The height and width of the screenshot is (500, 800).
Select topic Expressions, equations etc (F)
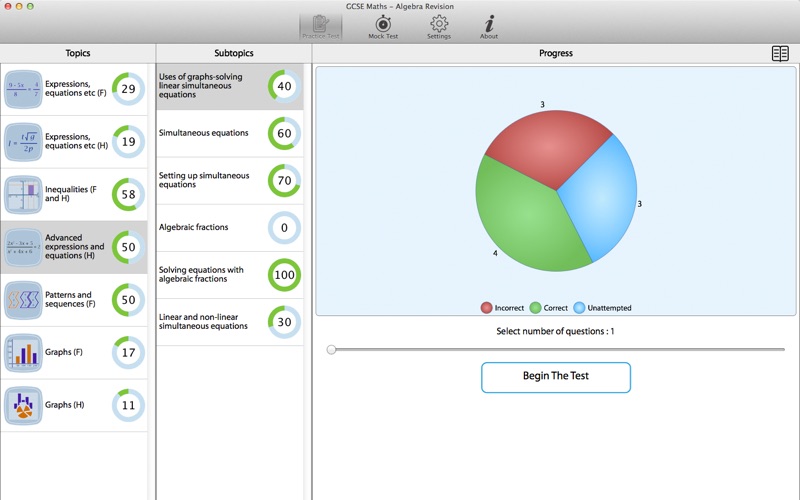[74, 89]
